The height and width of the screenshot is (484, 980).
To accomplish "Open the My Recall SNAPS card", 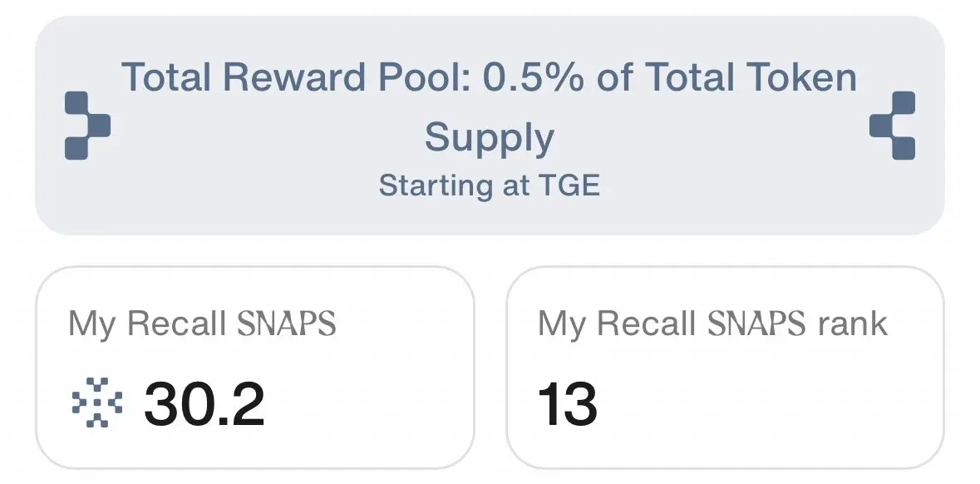I will [255, 368].
